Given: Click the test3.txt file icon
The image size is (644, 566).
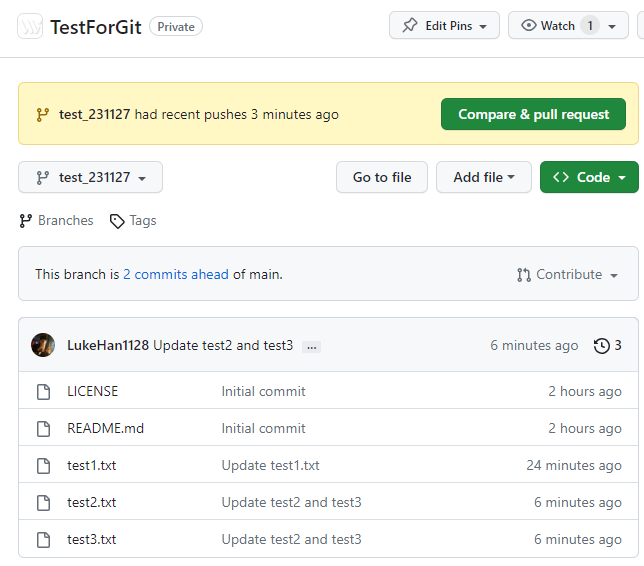Looking at the screenshot, I should 43,540.
